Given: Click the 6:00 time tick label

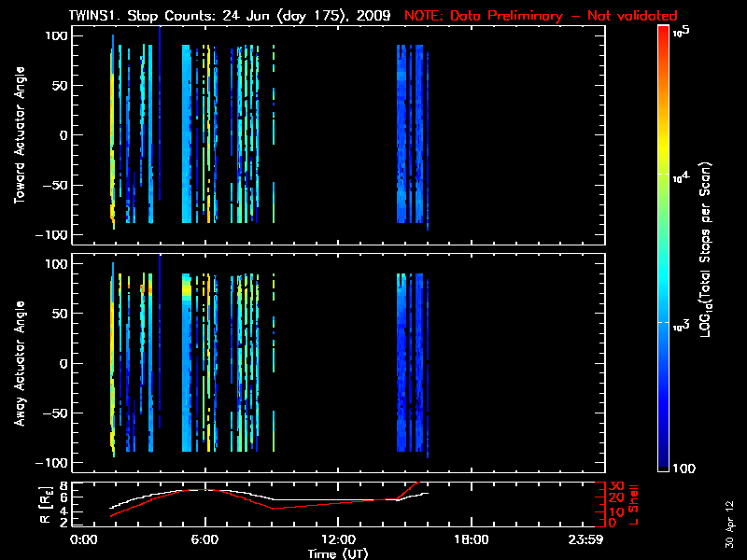Looking at the screenshot, I should pos(204,539).
